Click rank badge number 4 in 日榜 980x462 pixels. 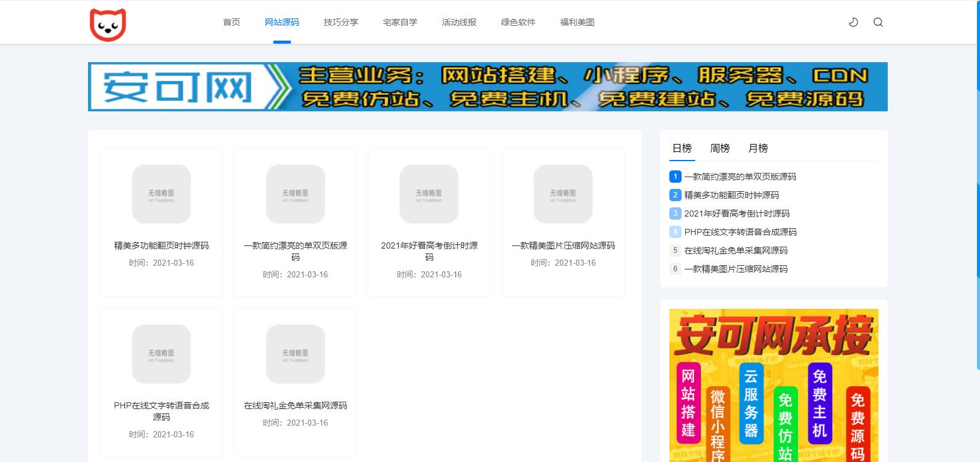pos(675,232)
